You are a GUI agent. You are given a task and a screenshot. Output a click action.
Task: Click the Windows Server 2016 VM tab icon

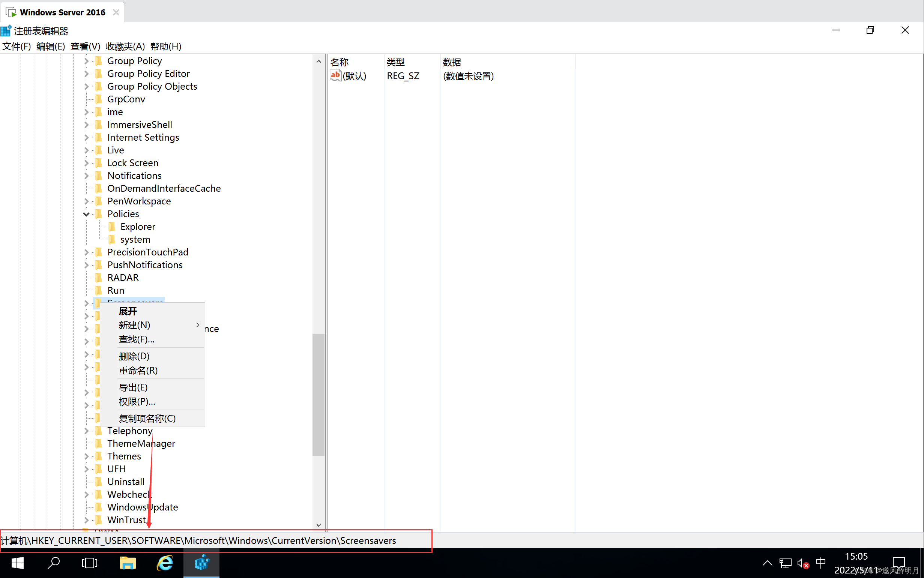click(x=11, y=12)
